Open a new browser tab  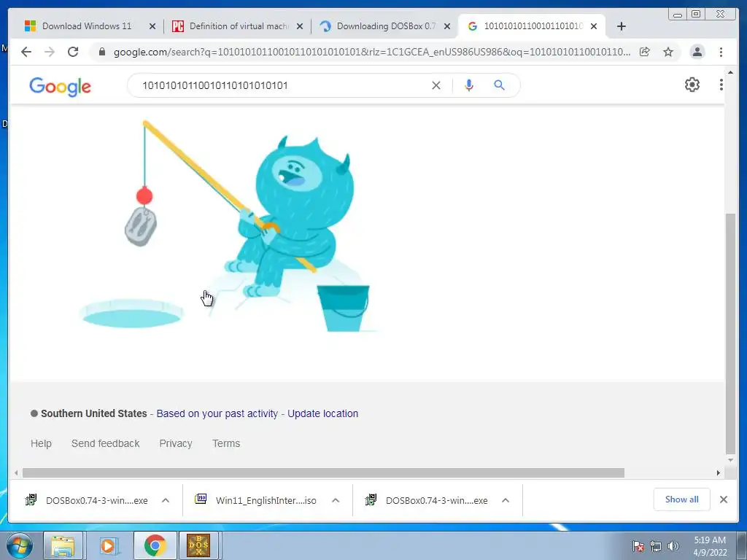click(x=622, y=26)
